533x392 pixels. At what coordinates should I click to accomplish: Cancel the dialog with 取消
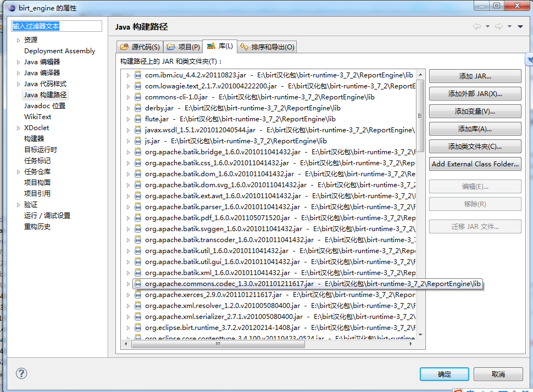click(498, 374)
